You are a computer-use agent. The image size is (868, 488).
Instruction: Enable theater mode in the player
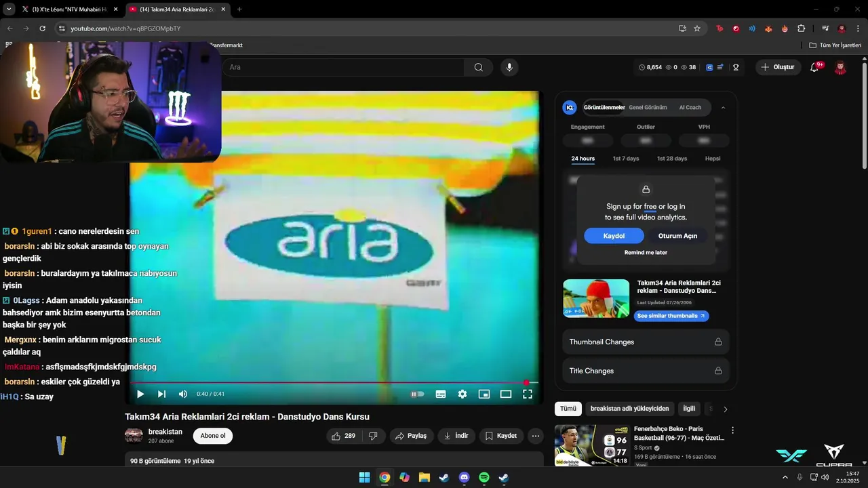[x=506, y=394]
